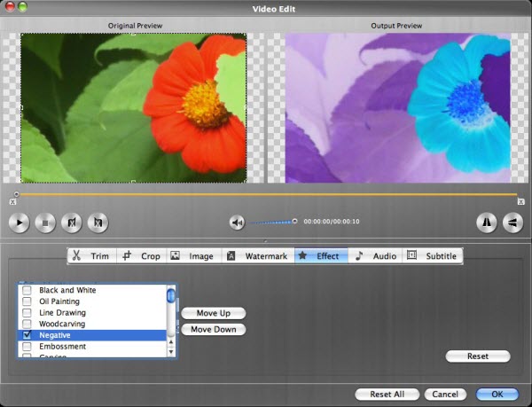Open the Audio tab
This screenshot has height=407, width=532.
375,255
